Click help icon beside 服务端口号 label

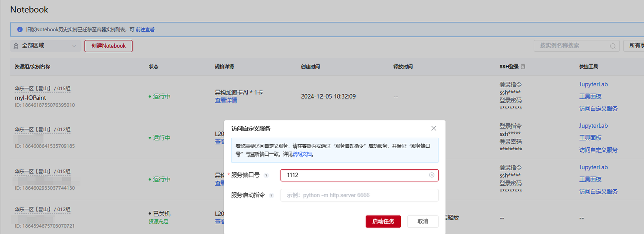coord(266,175)
